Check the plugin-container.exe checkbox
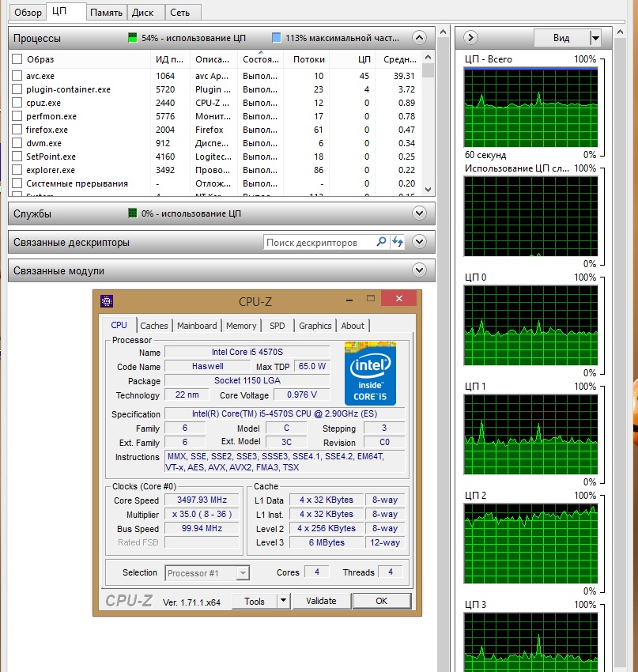 click(17, 89)
